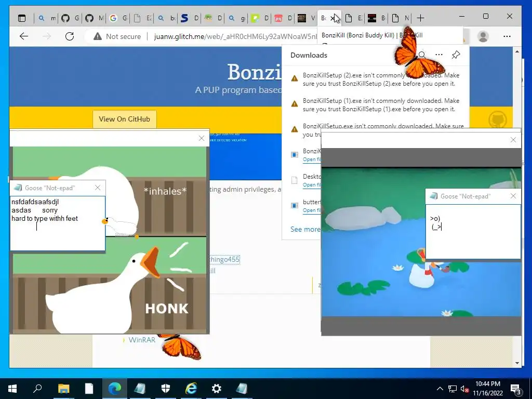
Task: Switch to the Google tab
Action: pyautogui.click(x=118, y=18)
